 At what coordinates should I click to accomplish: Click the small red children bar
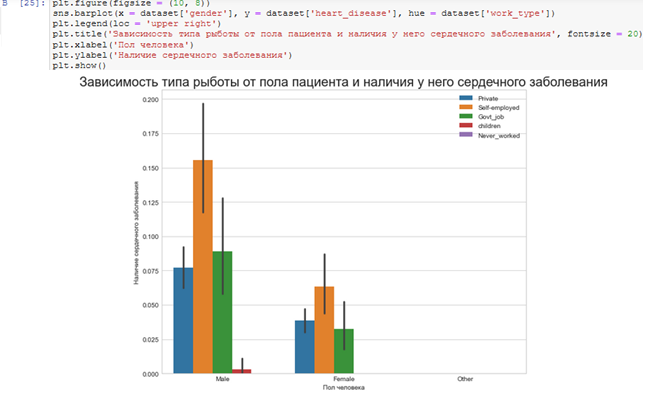pos(242,371)
